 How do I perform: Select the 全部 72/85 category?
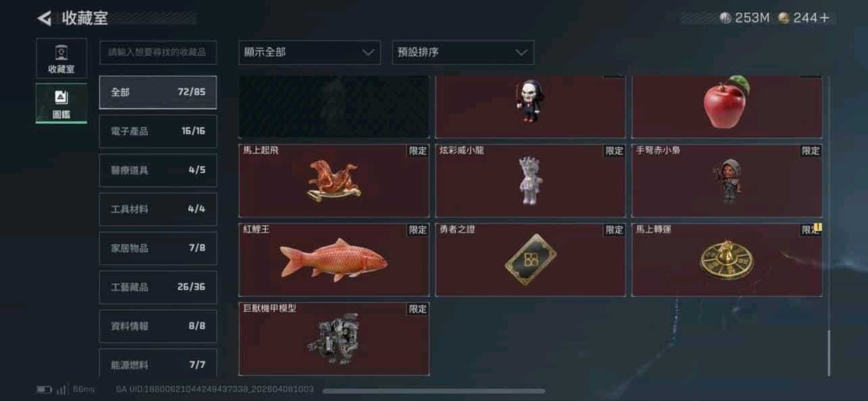[x=158, y=92]
